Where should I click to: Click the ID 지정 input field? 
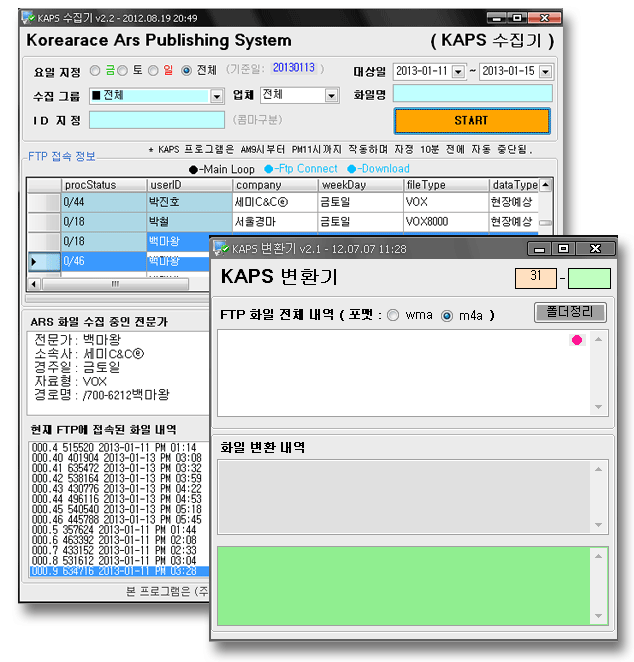click(x=157, y=120)
